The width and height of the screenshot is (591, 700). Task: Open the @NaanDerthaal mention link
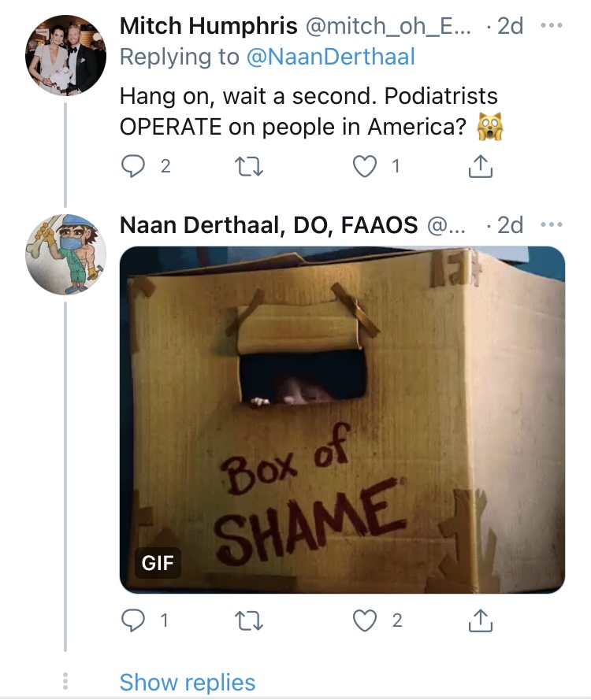pos(331,57)
